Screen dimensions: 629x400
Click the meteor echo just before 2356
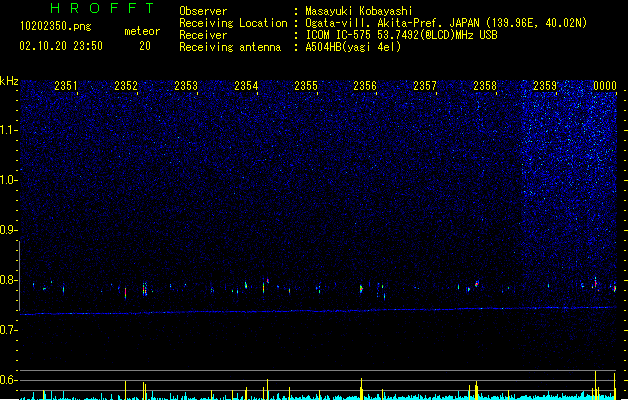[x=361, y=288]
